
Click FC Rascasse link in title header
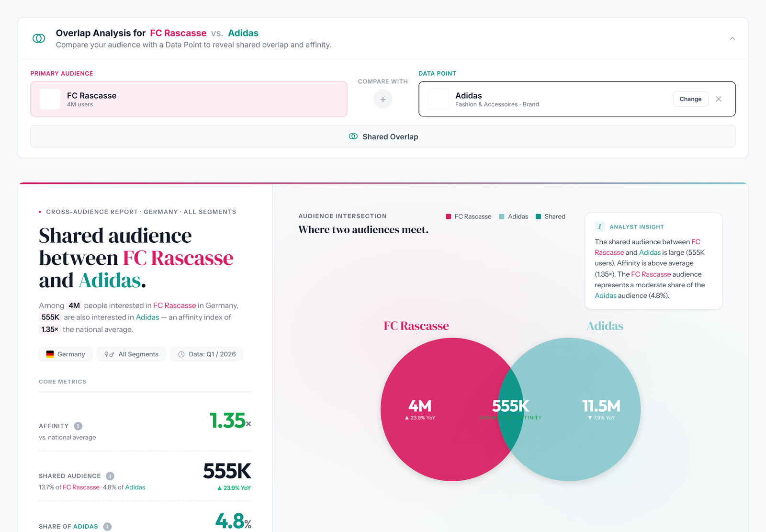pos(178,33)
